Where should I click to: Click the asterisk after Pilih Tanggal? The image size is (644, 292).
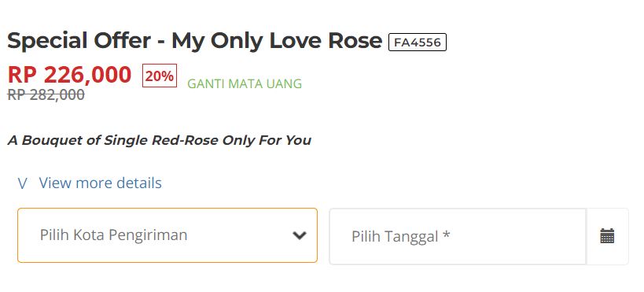click(x=446, y=235)
